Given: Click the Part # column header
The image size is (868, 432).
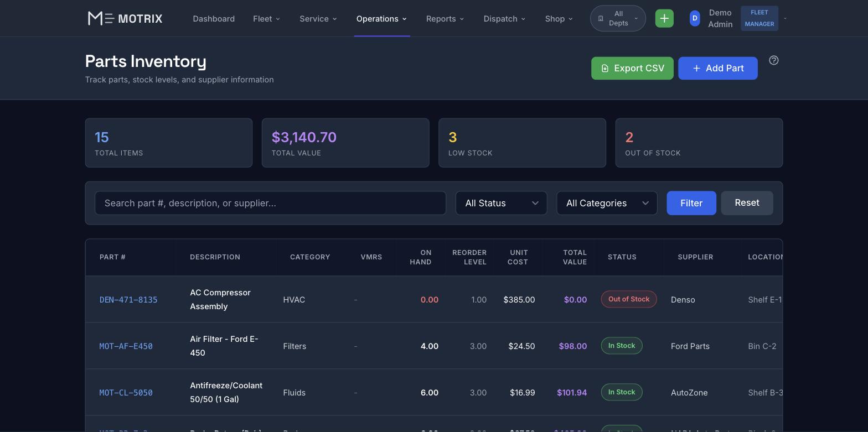Looking at the screenshot, I should [x=112, y=257].
